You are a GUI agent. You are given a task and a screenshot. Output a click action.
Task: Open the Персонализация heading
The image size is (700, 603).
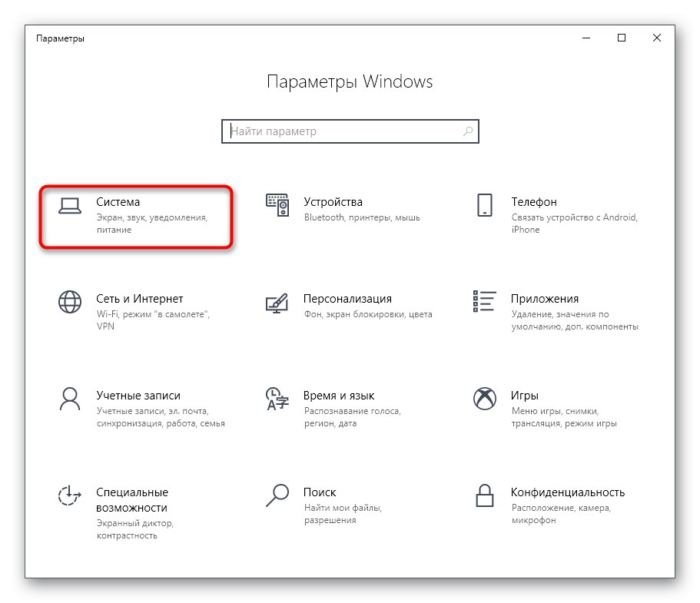[348, 299]
